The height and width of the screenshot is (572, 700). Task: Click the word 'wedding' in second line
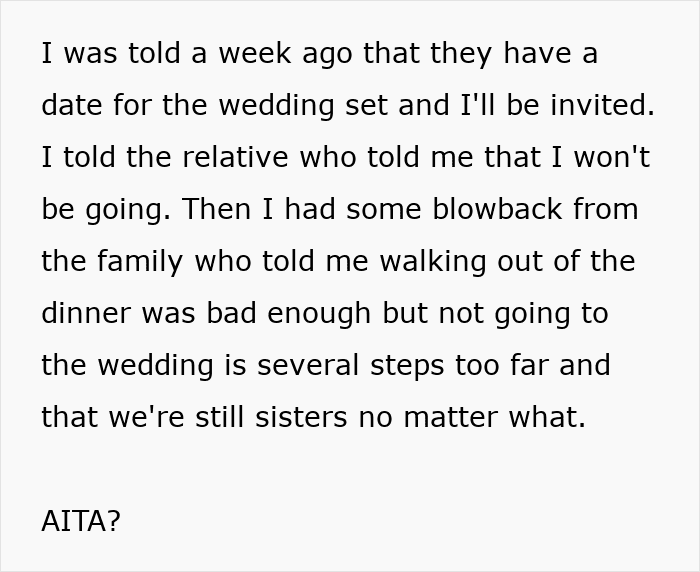coord(276,105)
